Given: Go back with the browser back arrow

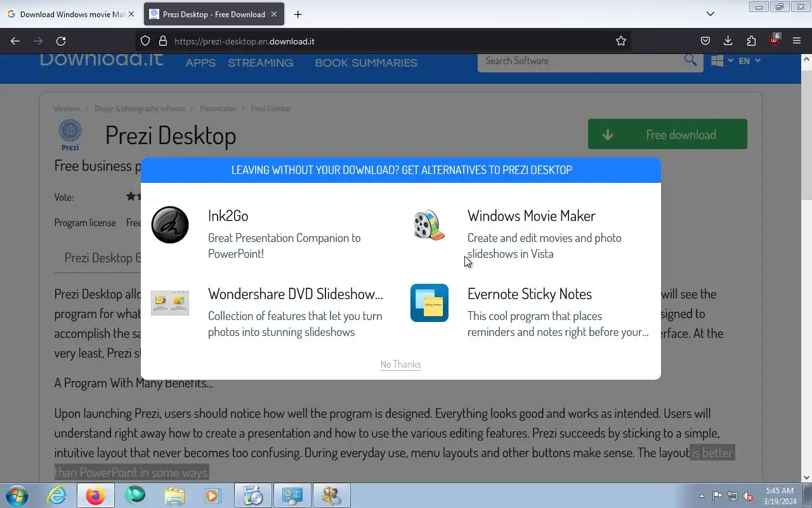Looking at the screenshot, I should pos(15,41).
